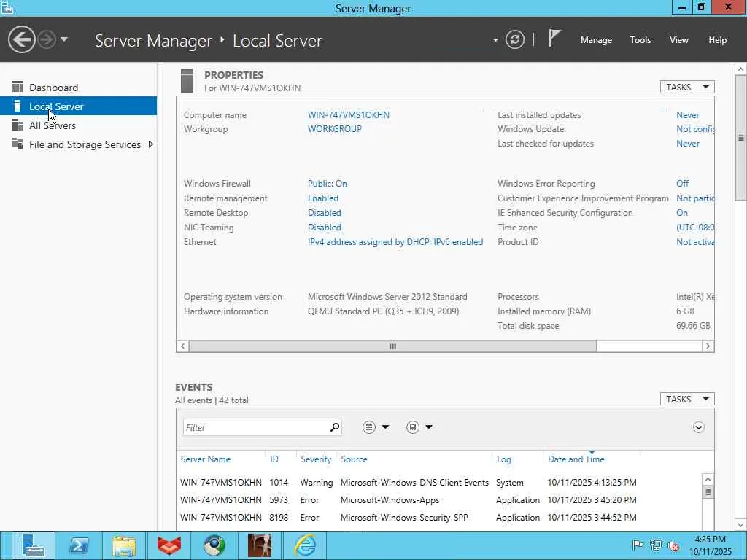
Task: Click the Remote Desktop Disabled link
Action: click(325, 212)
